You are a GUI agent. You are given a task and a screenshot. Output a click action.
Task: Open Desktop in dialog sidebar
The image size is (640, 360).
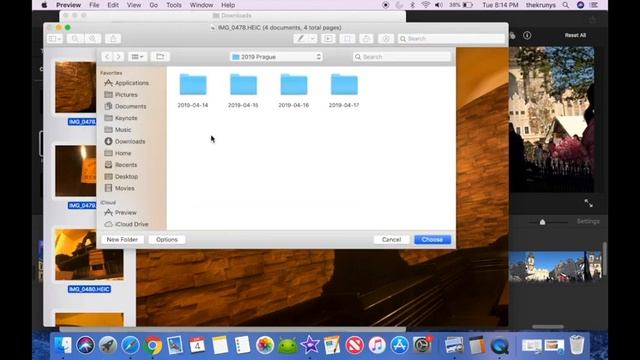[x=121, y=177]
